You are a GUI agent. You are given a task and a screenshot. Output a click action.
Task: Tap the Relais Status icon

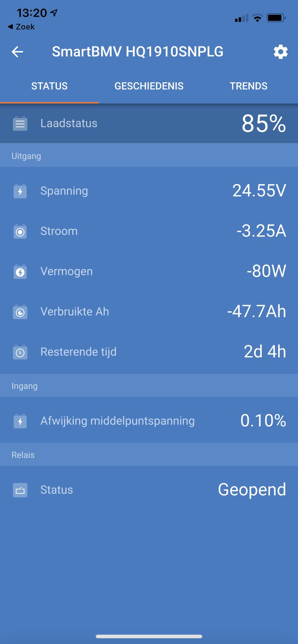pos(20,490)
